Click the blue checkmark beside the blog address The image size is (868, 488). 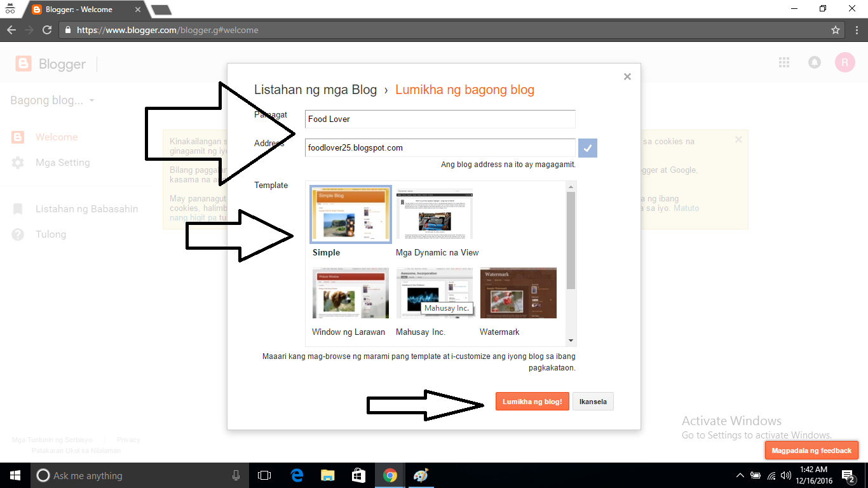click(587, 147)
